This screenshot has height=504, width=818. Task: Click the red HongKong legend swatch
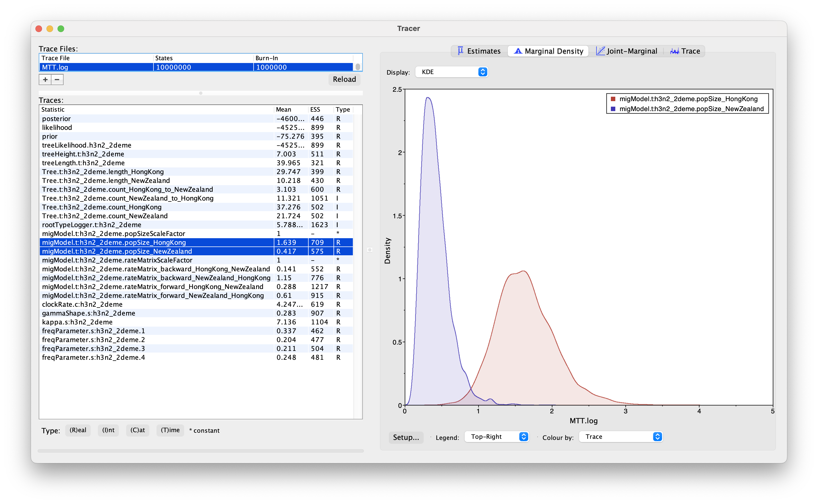(613, 99)
